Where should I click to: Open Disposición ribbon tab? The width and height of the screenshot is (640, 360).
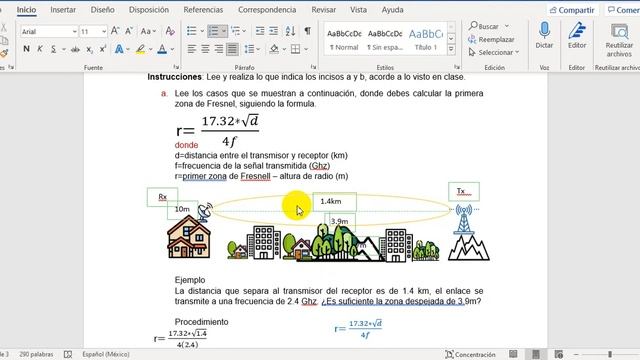[149, 10]
